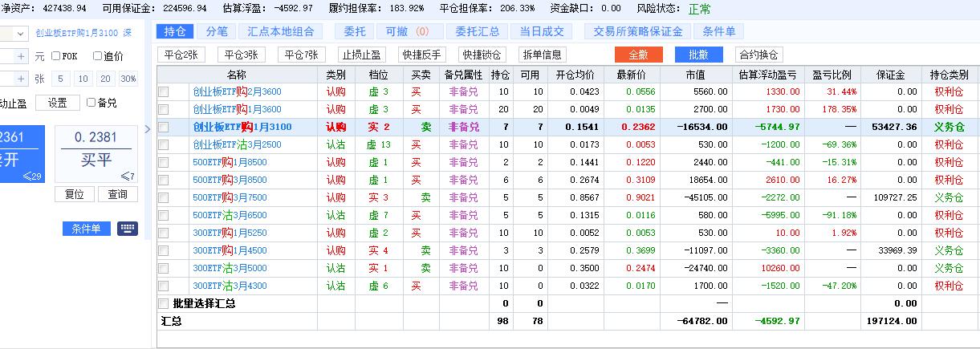Viewport: 980px width, 349px height.
Task: Enable the FOK checkbox
Action: coord(56,56)
